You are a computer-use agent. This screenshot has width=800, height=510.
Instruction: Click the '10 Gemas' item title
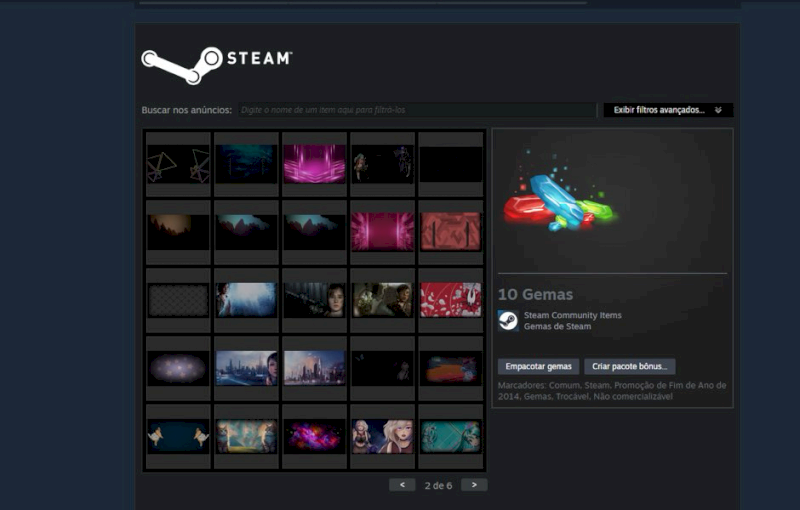coord(535,294)
